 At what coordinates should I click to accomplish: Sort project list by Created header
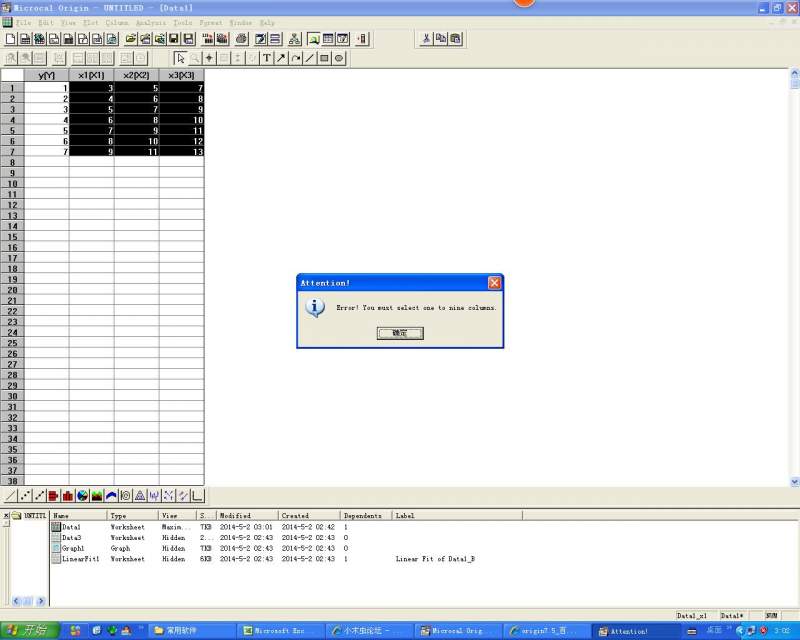point(309,515)
